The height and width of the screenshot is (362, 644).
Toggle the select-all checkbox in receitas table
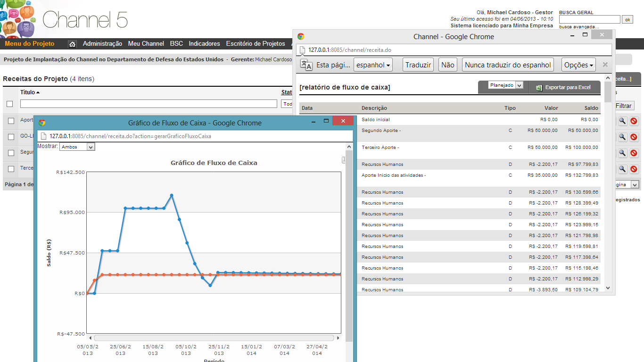(10, 104)
